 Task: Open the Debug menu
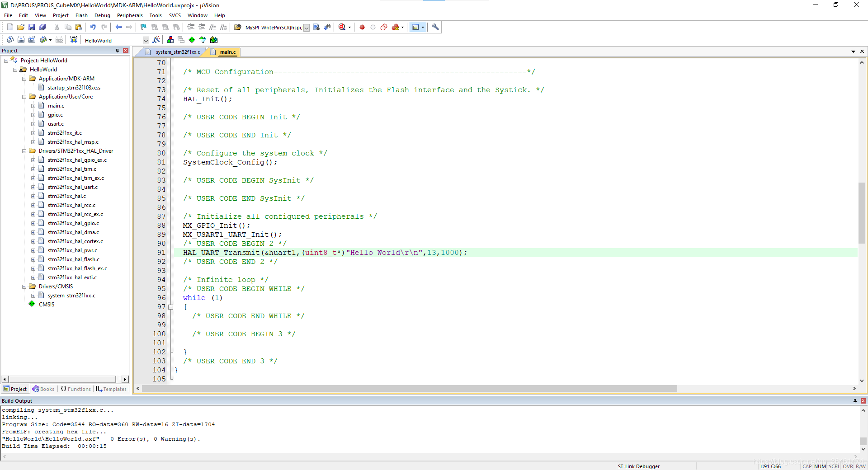102,15
